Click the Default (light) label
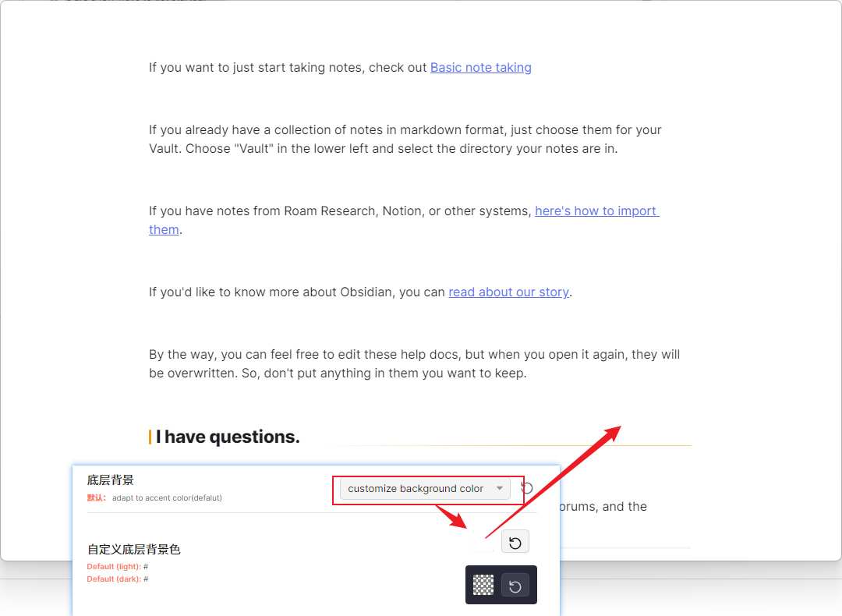Screen dimensions: 842x616 click(114, 567)
